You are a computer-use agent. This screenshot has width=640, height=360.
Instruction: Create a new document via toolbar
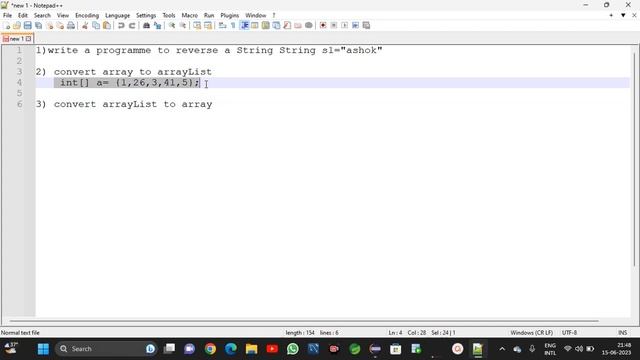7,25
